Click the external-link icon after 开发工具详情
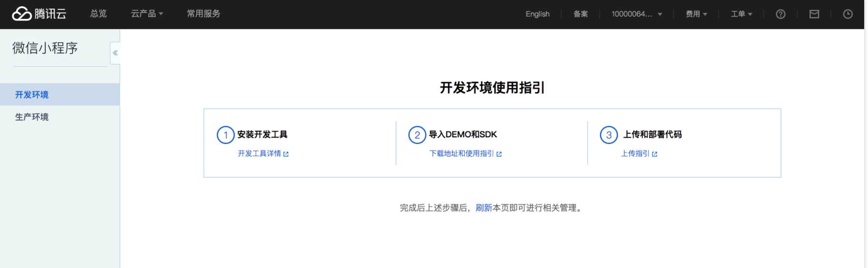Screen dimensions: 868x268 (286, 154)
